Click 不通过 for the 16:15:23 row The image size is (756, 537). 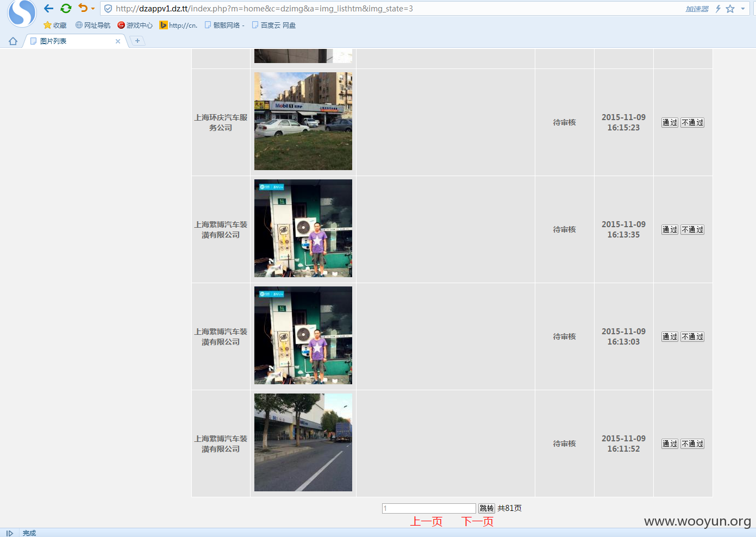coord(692,123)
